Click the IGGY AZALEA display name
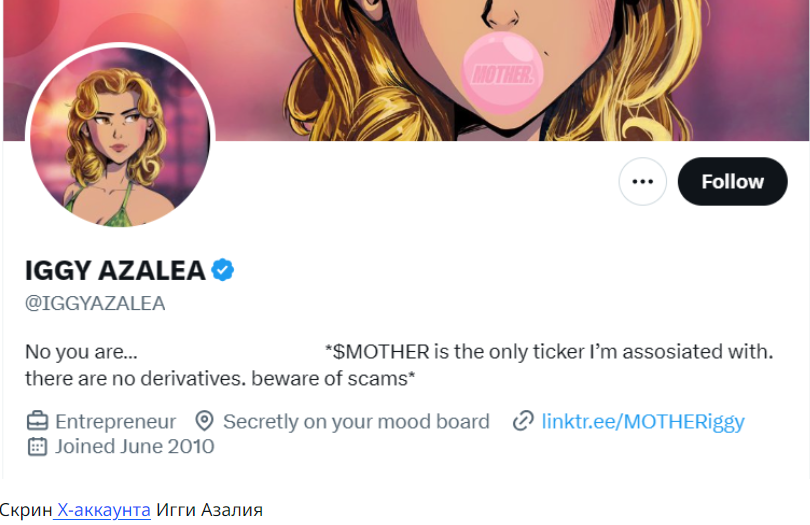This screenshot has height=525, width=810. pos(115,270)
